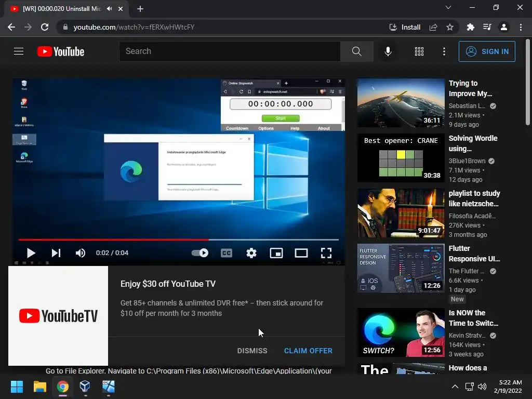532x399 pixels.
Task: Click the address bar URL
Action: [134, 27]
